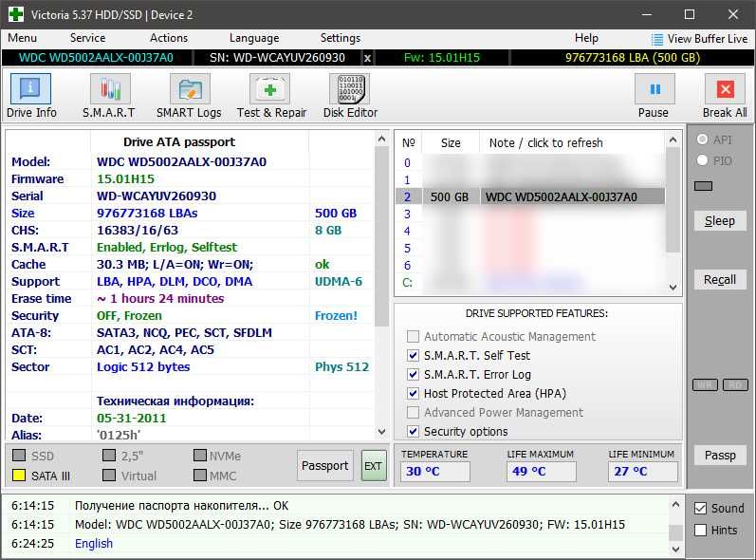Click the 'English' log entry
The width and height of the screenshot is (756, 560).
tap(94, 544)
